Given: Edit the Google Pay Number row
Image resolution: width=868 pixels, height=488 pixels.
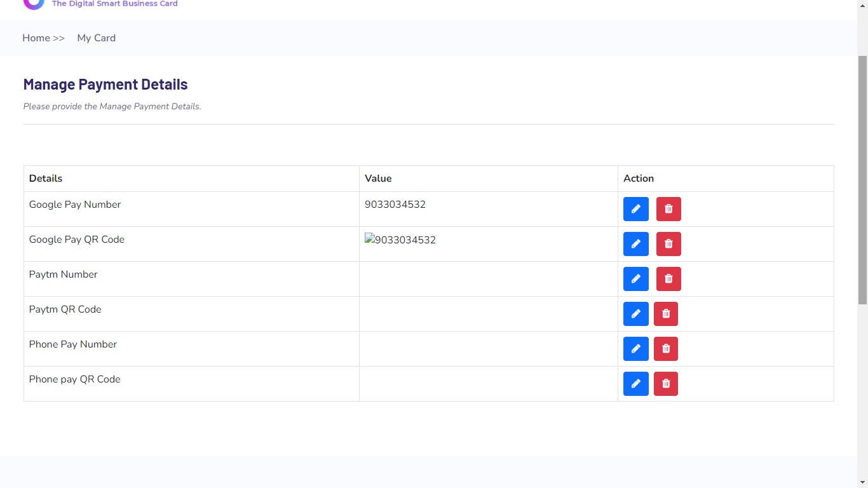Looking at the screenshot, I should point(635,209).
